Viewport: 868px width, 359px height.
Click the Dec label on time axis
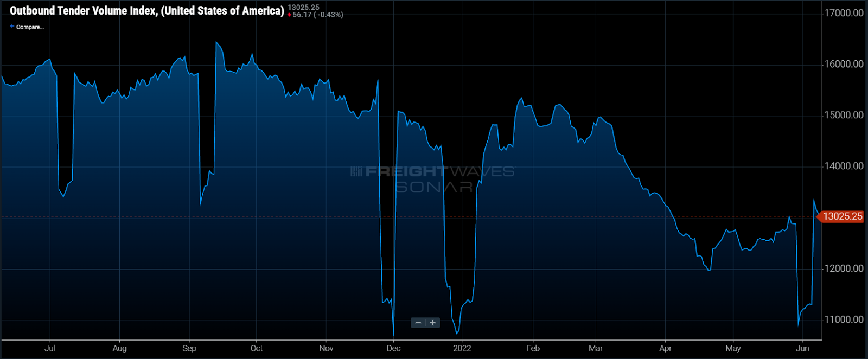393,348
